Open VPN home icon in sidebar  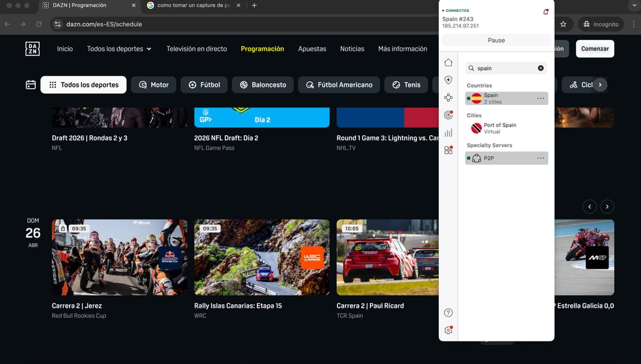point(448,63)
